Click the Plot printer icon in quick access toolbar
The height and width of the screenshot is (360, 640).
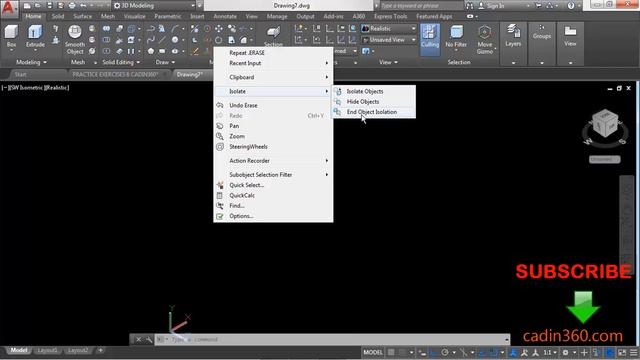[x=72, y=6]
